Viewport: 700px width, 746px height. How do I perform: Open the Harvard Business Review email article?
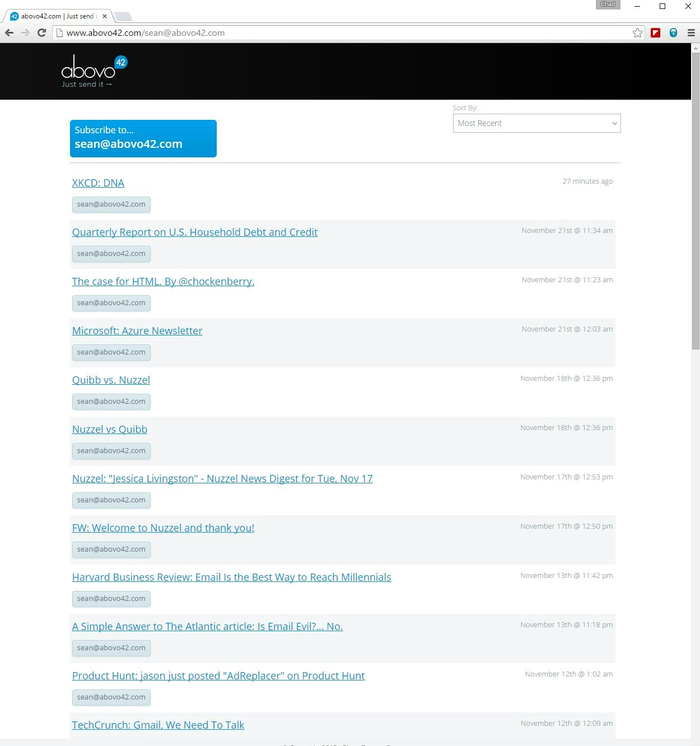pos(231,577)
